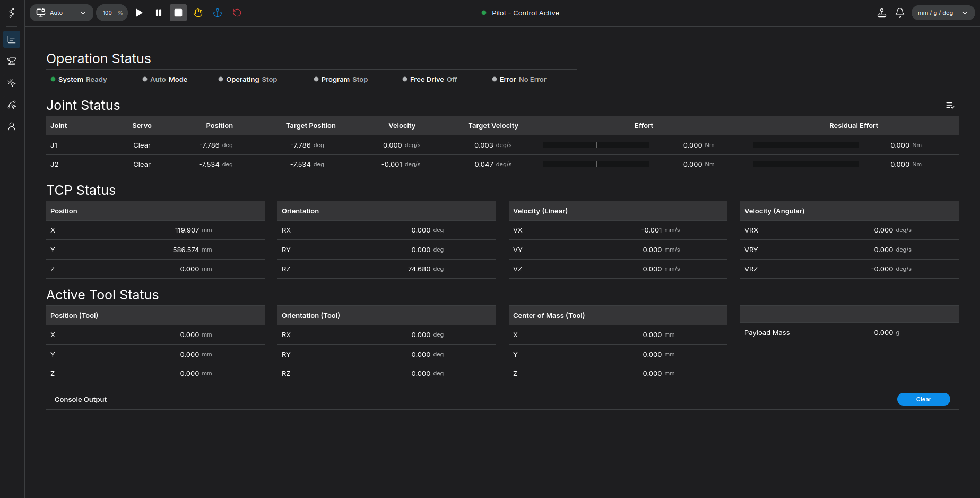Open the curved path sidebar tool
This screenshot has width=980, height=498.
(12, 105)
